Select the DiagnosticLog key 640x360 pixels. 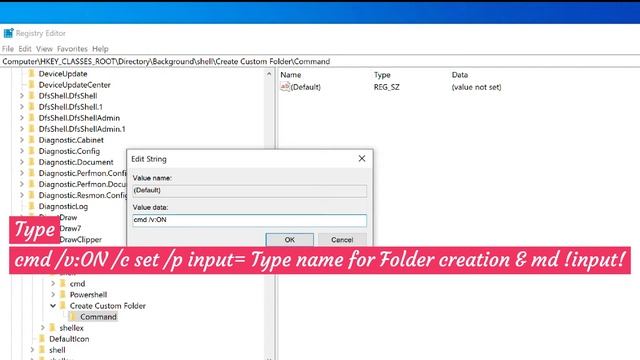pyautogui.click(x=63, y=207)
